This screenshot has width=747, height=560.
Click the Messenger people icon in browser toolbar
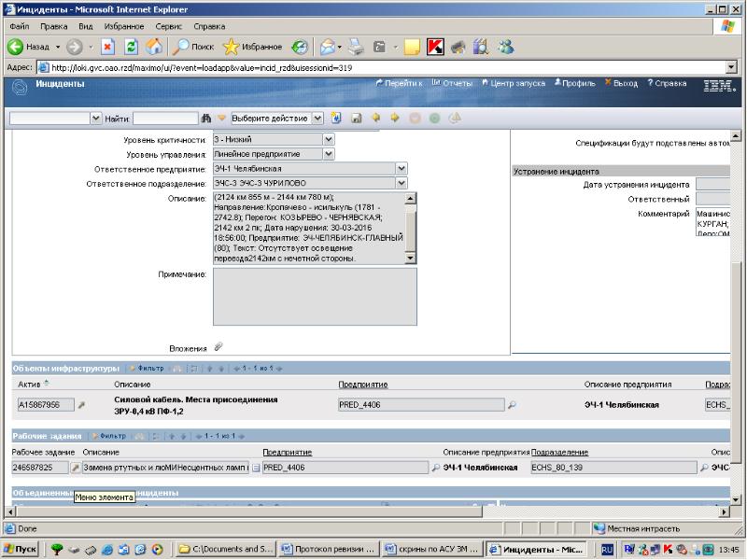click(506, 47)
